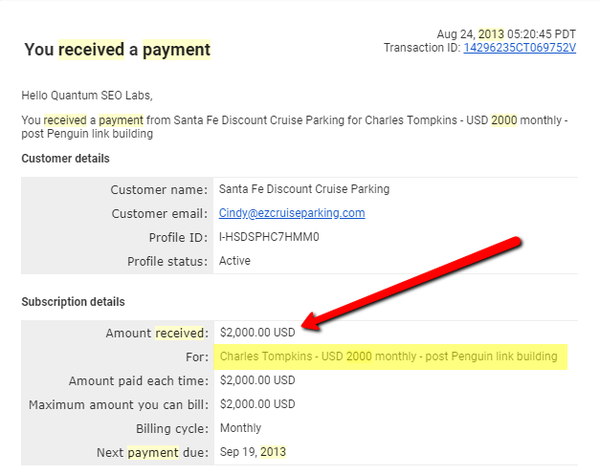Click the Aug 24, 2013 timestamp
The height and width of the screenshot is (475, 600).
506,34
